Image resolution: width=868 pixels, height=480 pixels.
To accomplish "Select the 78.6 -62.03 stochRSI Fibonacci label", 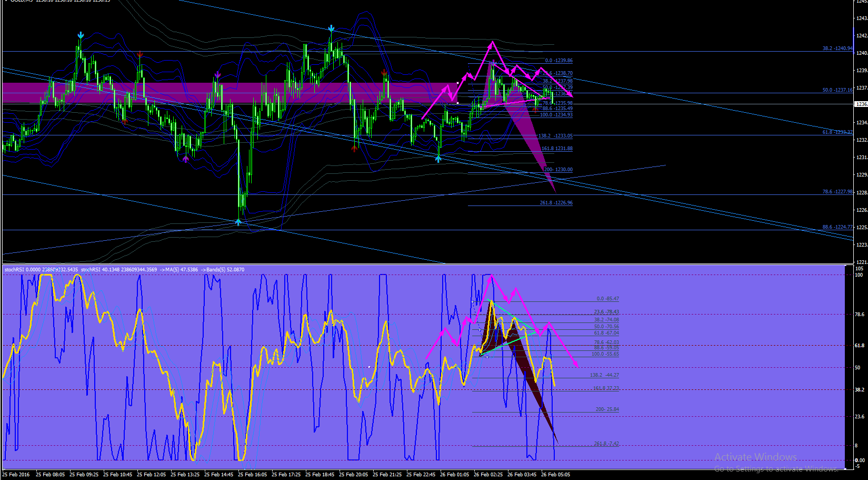I will pos(606,342).
